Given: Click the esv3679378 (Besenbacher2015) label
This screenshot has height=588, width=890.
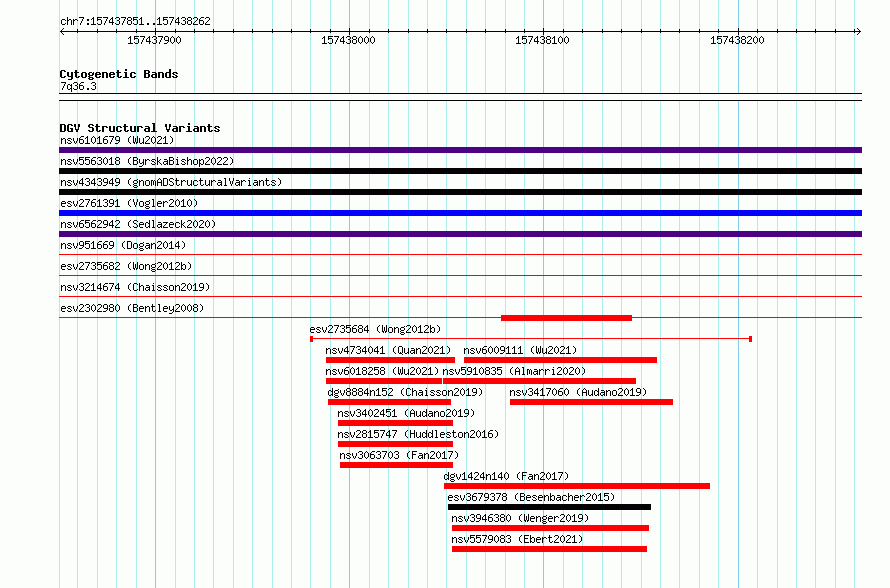Looking at the screenshot, I should pyautogui.click(x=531, y=497).
